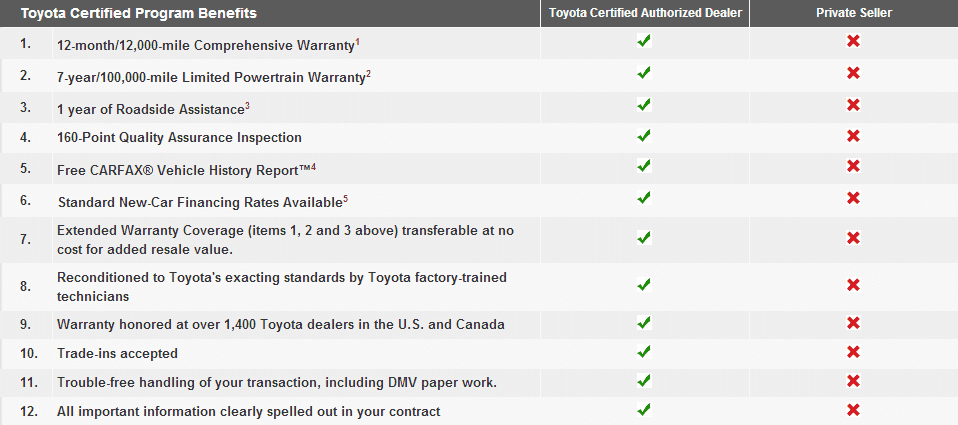
Task: Open footnote 3 on Roadside Assistance
Action: (x=247, y=106)
